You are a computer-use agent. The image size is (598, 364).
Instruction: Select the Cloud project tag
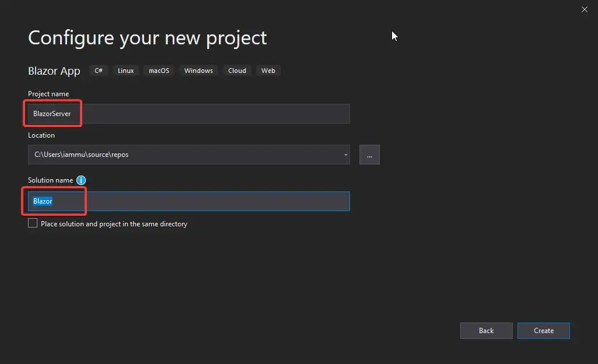pyautogui.click(x=237, y=70)
